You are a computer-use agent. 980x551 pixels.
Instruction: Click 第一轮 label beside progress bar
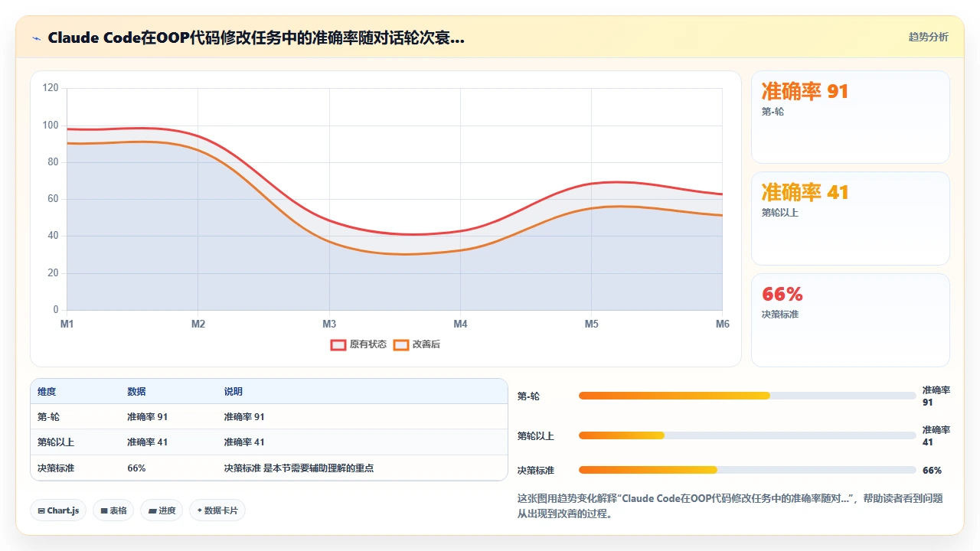click(528, 396)
